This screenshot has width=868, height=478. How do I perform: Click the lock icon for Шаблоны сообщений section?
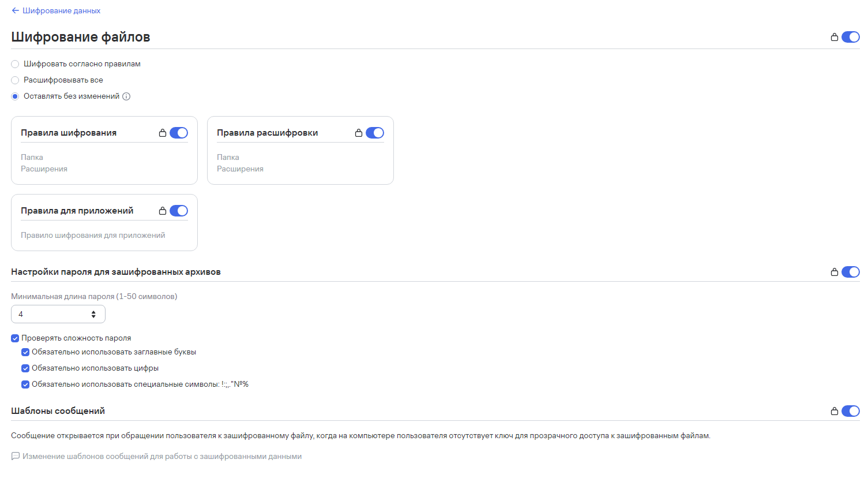pos(834,411)
